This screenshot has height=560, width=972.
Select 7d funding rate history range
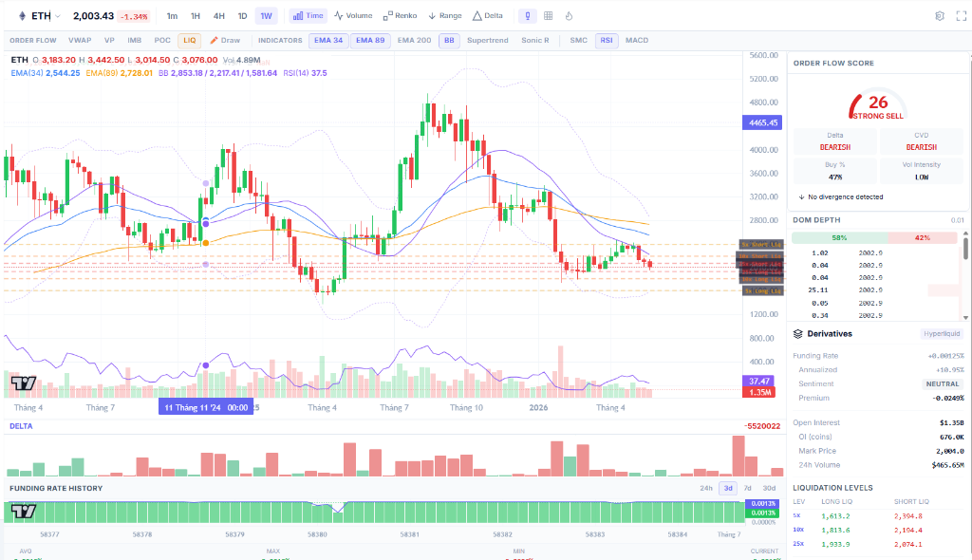748,488
